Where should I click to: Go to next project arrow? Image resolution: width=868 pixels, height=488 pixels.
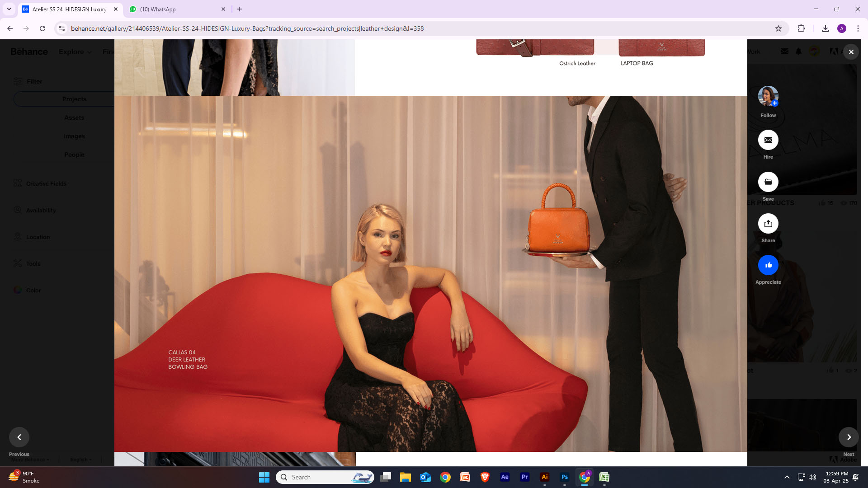pyautogui.click(x=849, y=437)
